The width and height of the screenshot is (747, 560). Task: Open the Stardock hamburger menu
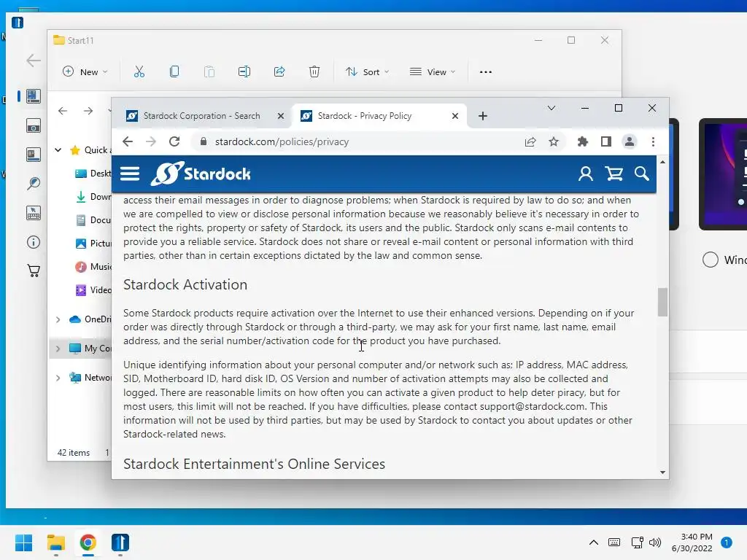point(130,174)
